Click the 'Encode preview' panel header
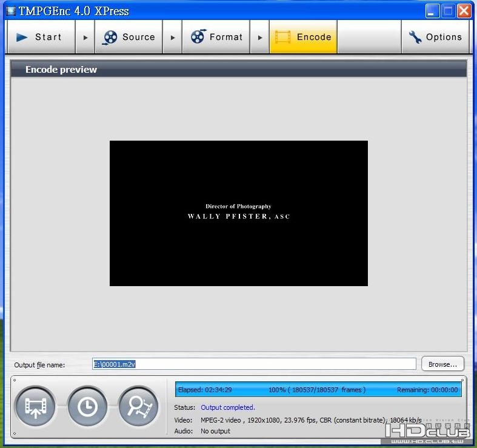The height and width of the screenshot is (448, 477). (239, 69)
